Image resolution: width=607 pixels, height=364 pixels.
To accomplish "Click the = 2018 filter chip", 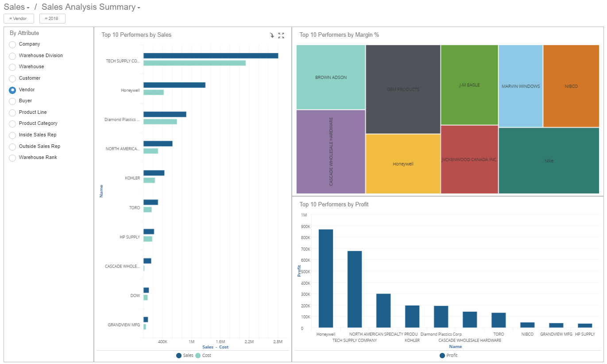I will click(x=53, y=18).
